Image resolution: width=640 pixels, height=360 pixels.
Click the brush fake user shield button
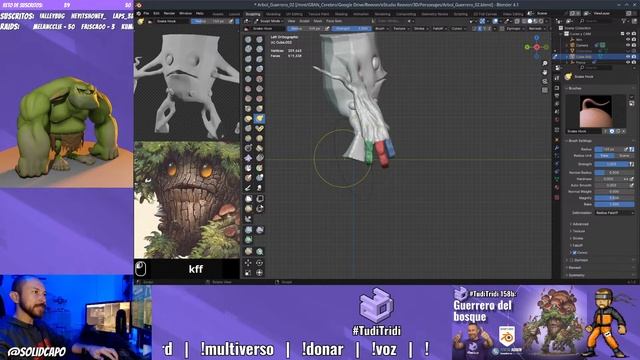[612, 131]
